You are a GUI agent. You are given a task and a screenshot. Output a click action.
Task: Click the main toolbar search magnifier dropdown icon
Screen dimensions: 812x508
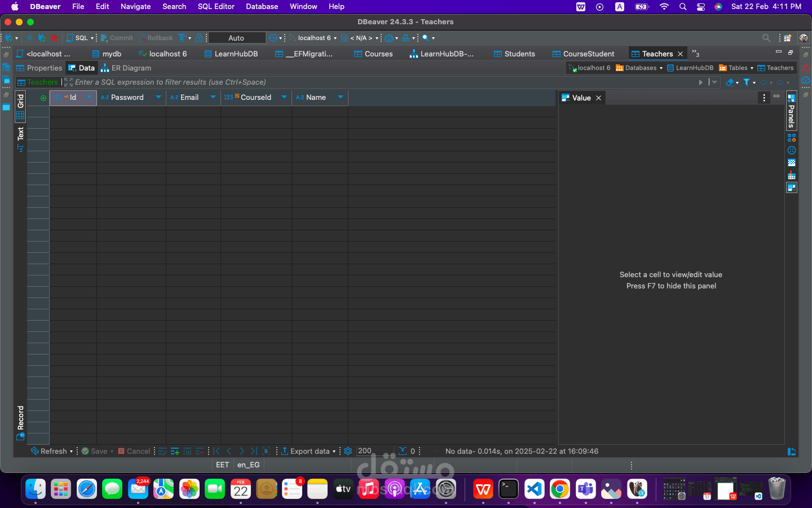click(x=426, y=38)
